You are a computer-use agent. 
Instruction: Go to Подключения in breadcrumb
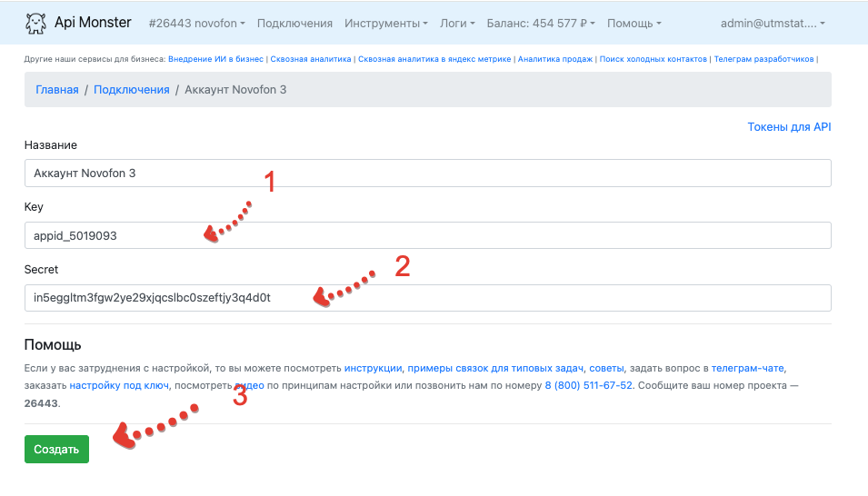coord(131,90)
